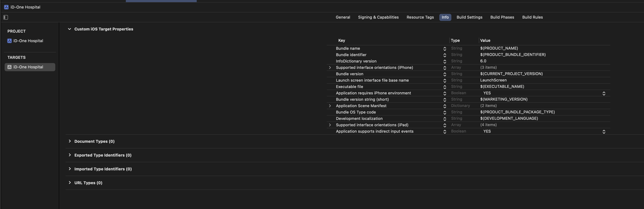Select the Info tab

[x=445, y=17]
